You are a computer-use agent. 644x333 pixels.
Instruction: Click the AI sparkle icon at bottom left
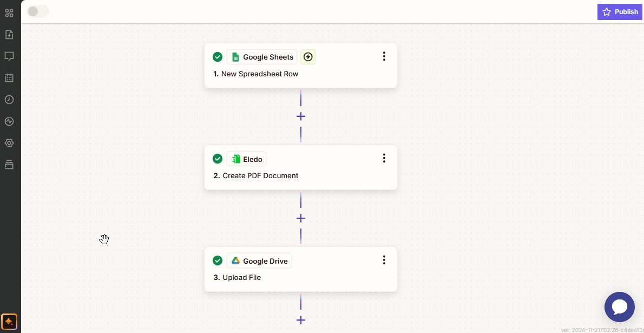tap(9, 322)
